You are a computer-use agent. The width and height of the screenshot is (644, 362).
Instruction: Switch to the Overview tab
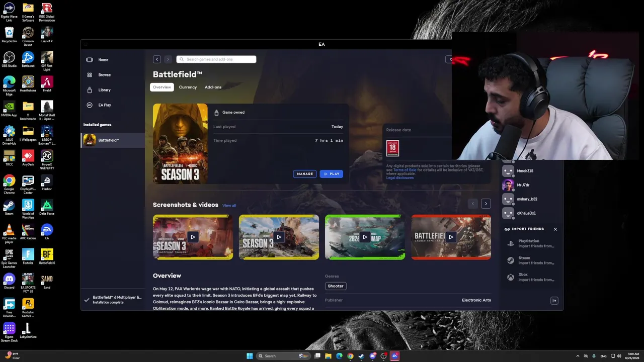tap(162, 87)
